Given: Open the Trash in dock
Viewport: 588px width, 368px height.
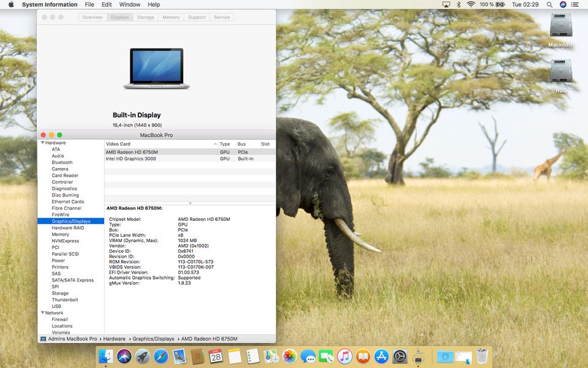Looking at the screenshot, I should click(x=482, y=356).
